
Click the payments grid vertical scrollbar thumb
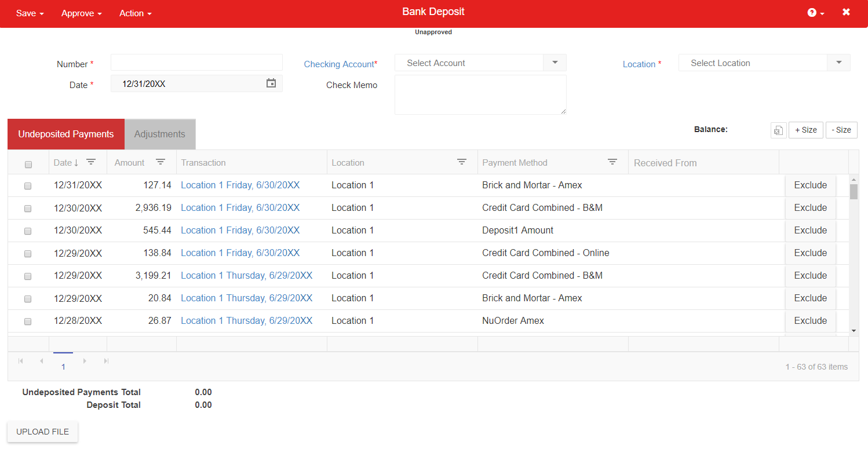tap(854, 191)
